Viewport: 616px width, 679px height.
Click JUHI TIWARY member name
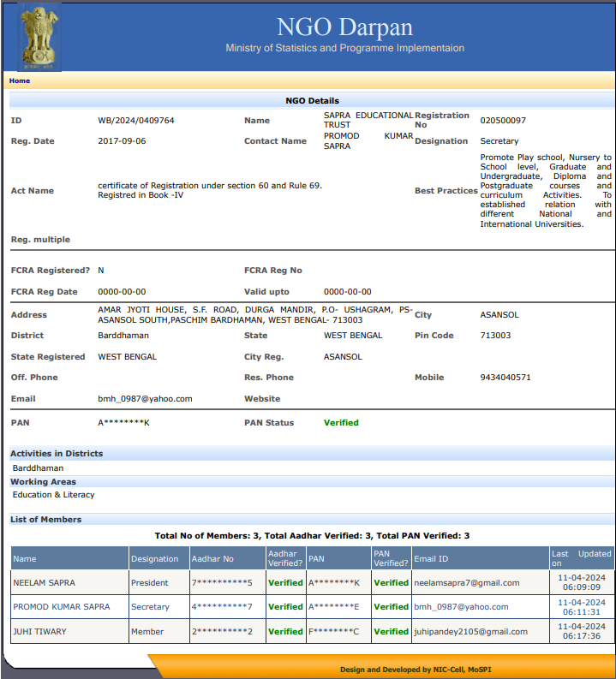(x=40, y=632)
